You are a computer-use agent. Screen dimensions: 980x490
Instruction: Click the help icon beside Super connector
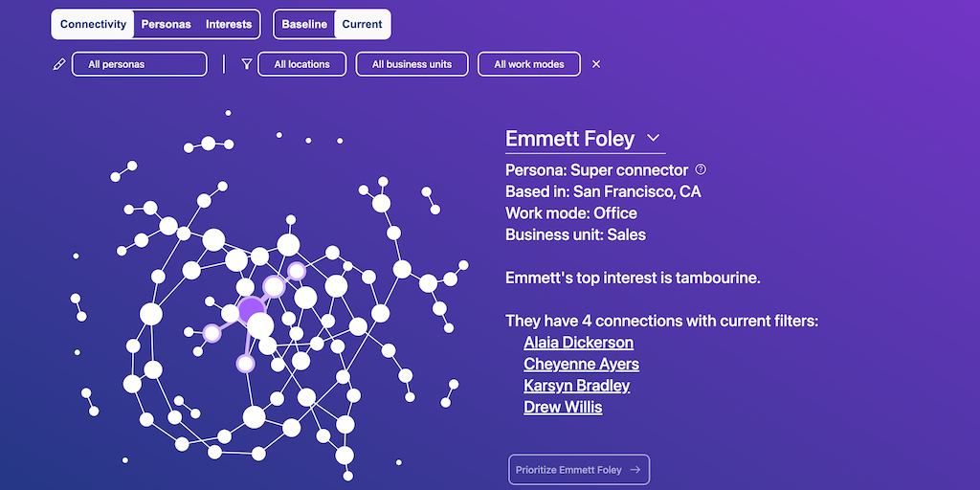[701, 169]
